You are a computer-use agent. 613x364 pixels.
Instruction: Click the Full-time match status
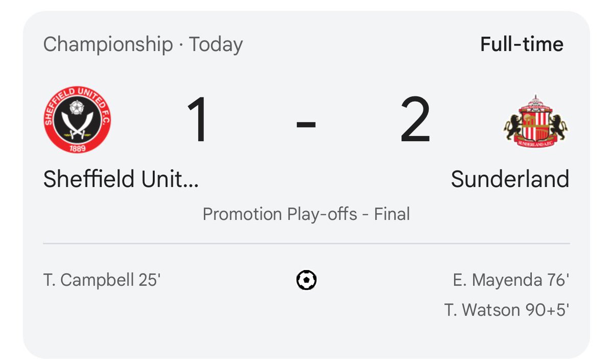tap(521, 44)
